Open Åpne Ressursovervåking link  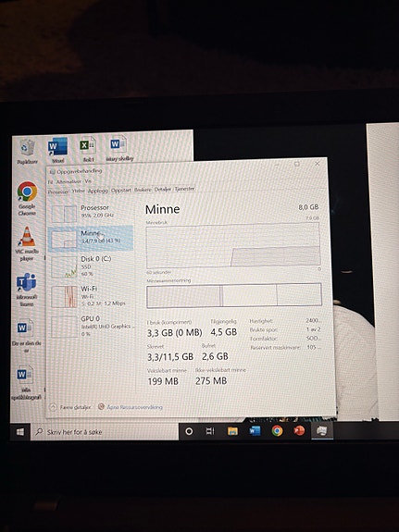(130, 406)
